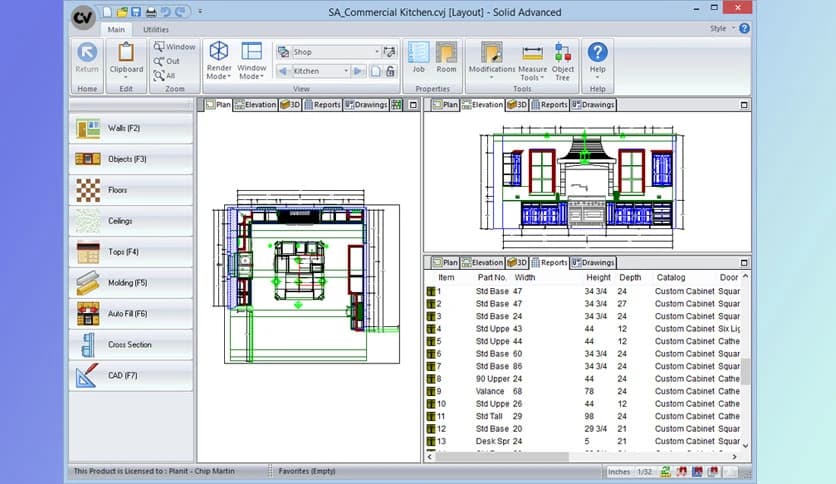Switch to the Utilities ribbon tab
836x484 pixels.
[x=156, y=30]
